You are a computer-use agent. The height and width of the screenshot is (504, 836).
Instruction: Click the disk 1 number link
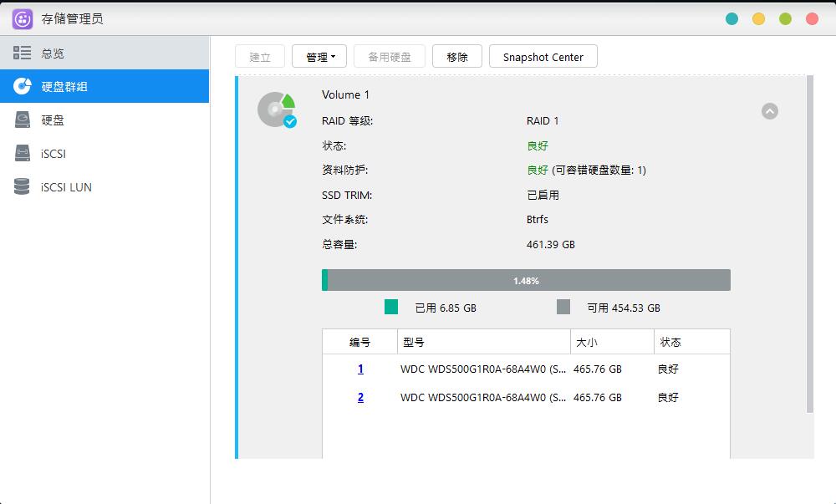[x=359, y=369]
